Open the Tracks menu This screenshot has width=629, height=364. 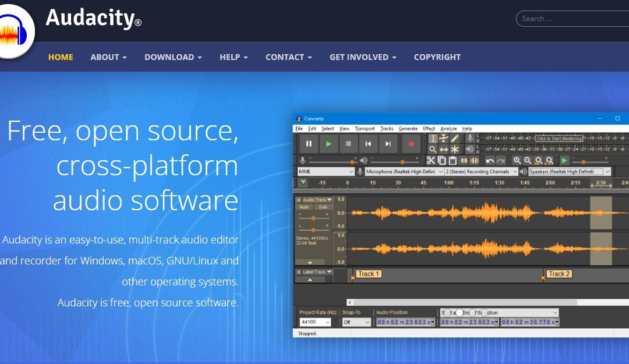387,129
